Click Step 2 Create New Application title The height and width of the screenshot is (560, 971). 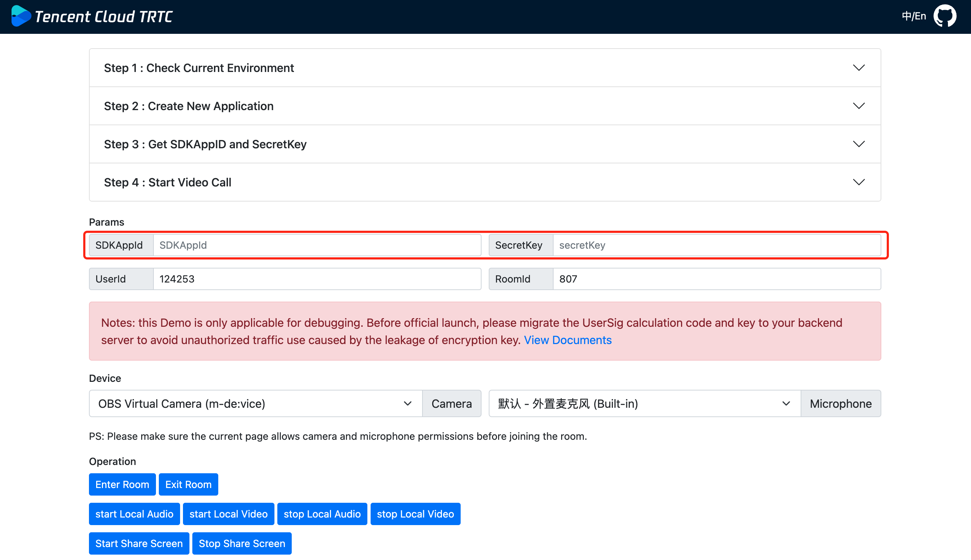pos(189,106)
